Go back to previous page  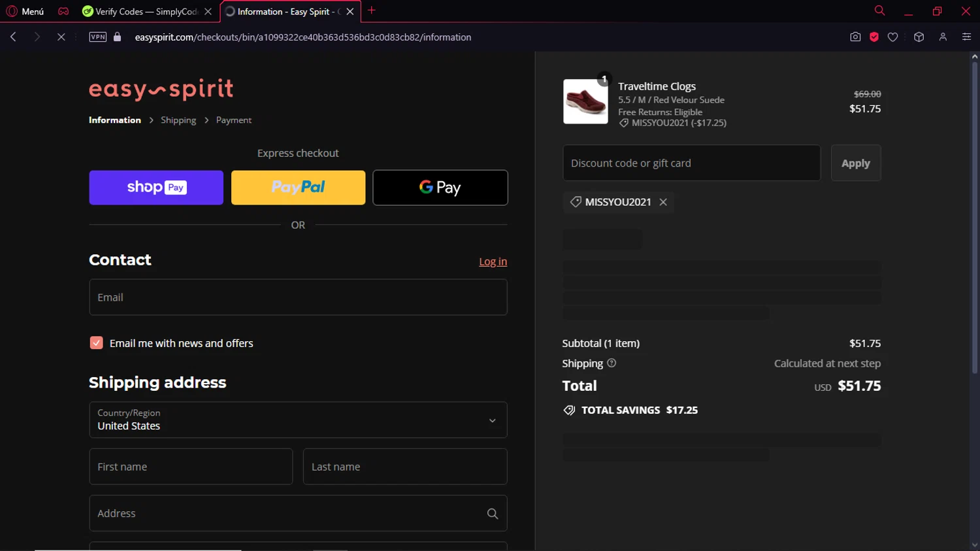(x=13, y=37)
